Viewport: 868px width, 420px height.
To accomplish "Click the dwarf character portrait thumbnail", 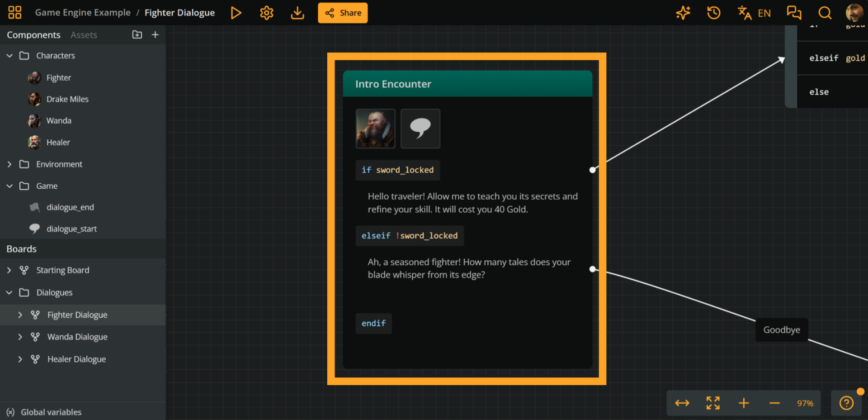I will coord(375,129).
